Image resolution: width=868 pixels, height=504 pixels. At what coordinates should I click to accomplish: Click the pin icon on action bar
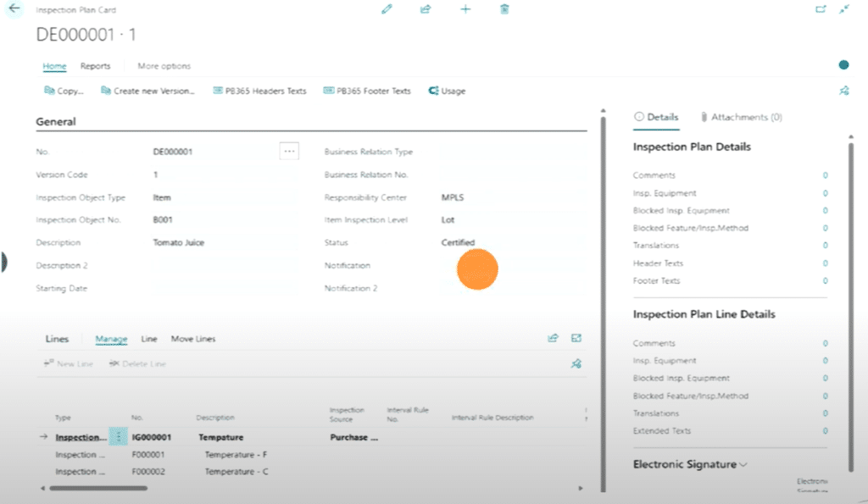coord(844,91)
